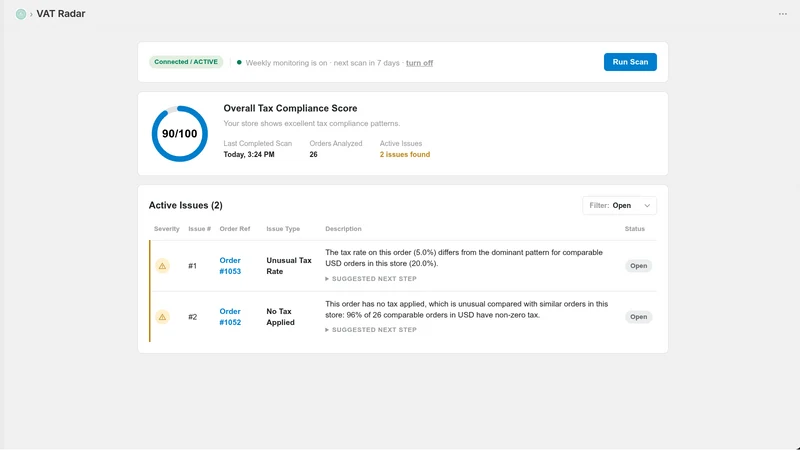Click Open status badge for issue #1

click(x=638, y=266)
